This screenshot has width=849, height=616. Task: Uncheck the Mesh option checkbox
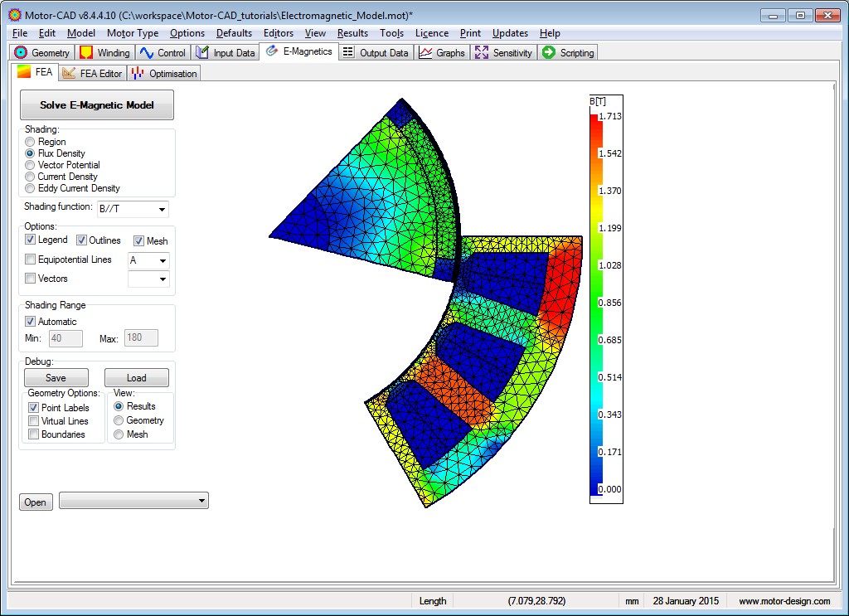click(138, 240)
